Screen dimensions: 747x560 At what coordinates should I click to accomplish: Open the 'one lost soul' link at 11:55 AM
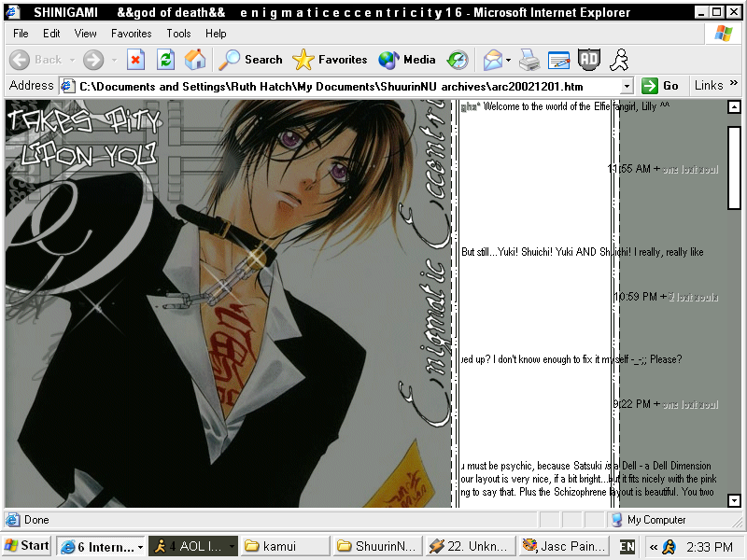[690, 169]
